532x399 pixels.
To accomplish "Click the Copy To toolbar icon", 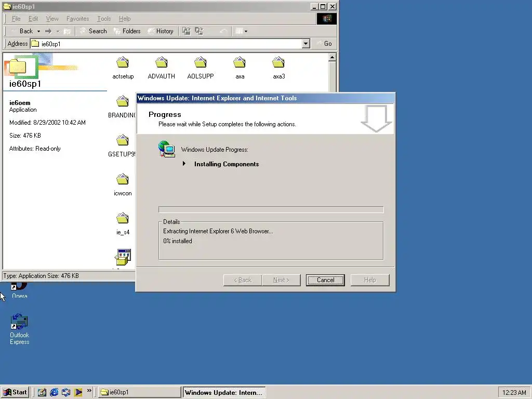I will point(199,31).
